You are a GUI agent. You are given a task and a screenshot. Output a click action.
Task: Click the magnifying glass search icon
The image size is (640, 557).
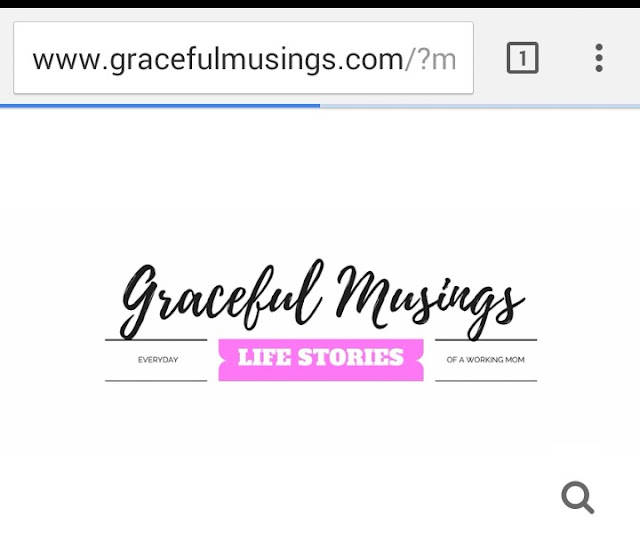click(578, 497)
